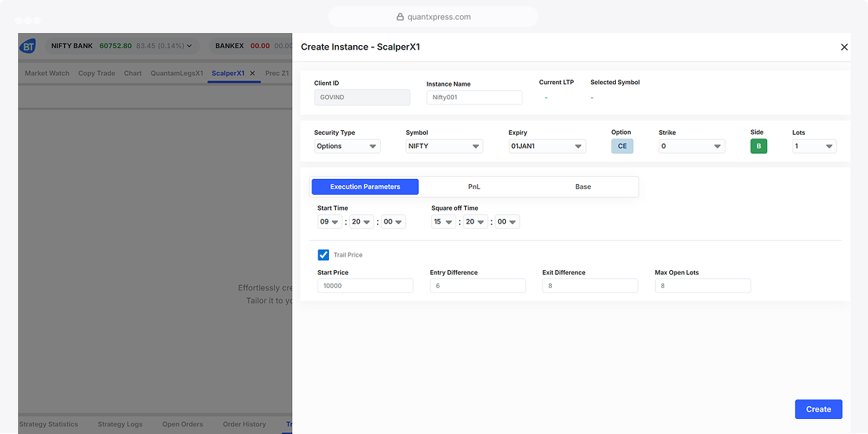
Task: Open the Lots dropdown
Action: pyautogui.click(x=815, y=146)
